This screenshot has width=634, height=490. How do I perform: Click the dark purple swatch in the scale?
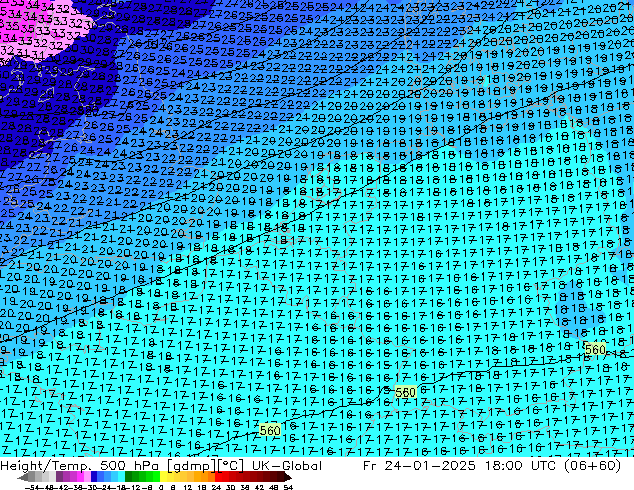point(59,478)
